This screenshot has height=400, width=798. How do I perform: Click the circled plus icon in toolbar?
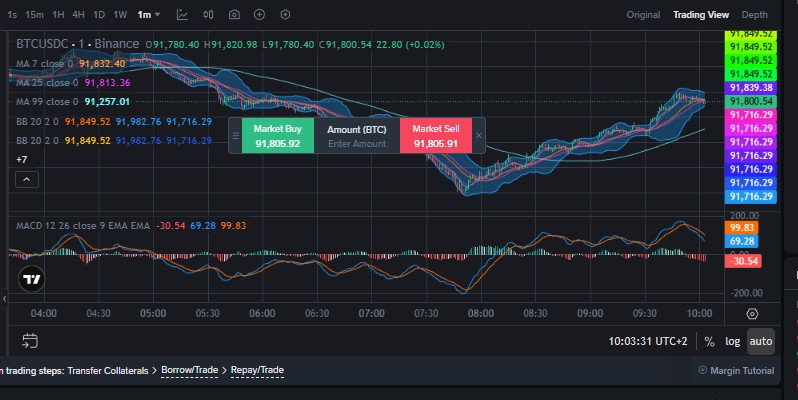pos(260,15)
